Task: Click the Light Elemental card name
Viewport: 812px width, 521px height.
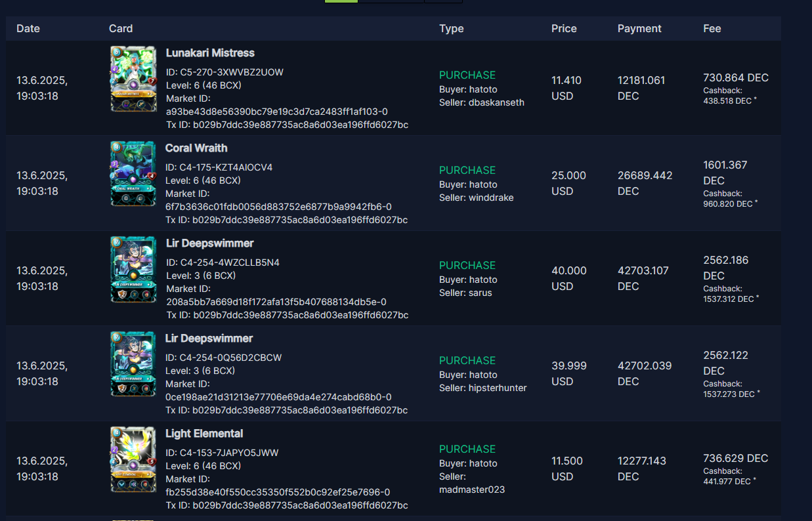Action: [x=204, y=433]
